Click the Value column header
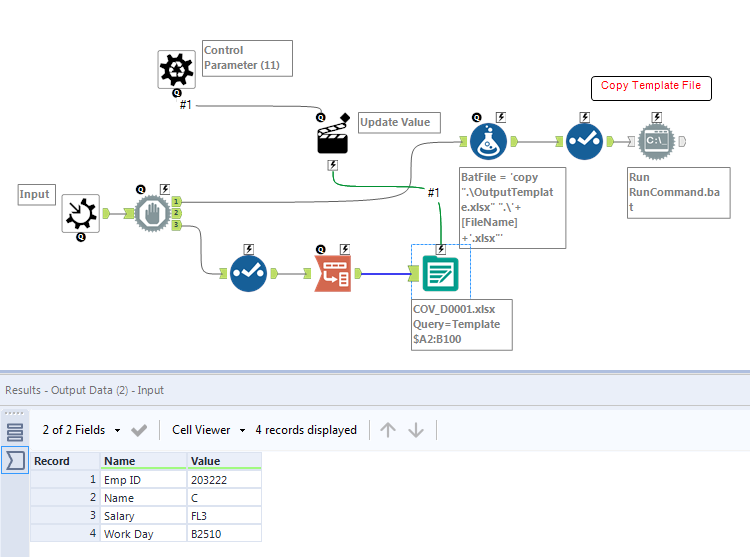The image size is (750, 557). click(x=224, y=461)
